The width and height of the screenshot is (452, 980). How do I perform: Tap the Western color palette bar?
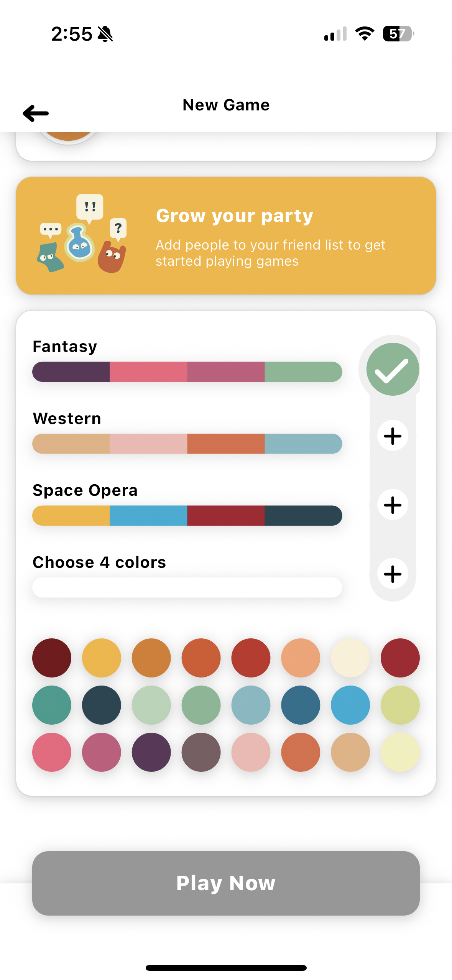[x=187, y=444]
